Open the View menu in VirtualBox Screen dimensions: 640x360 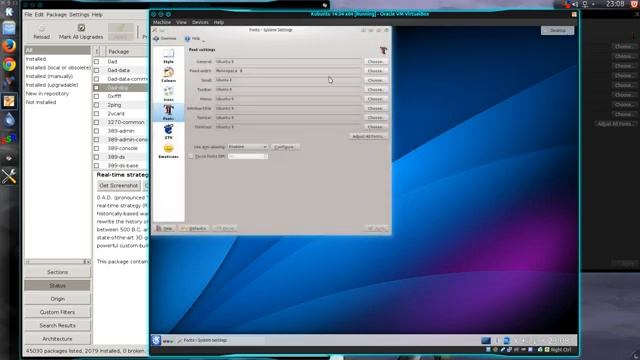pyautogui.click(x=181, y=22)
